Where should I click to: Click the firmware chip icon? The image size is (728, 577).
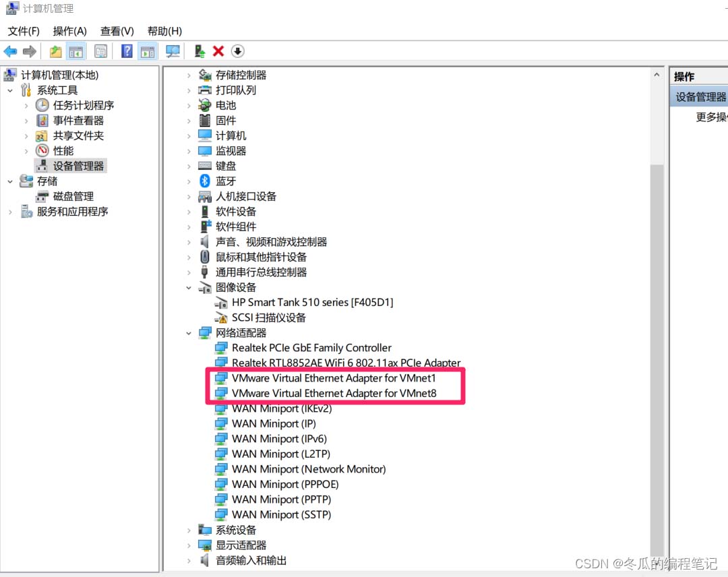(205, 121)
